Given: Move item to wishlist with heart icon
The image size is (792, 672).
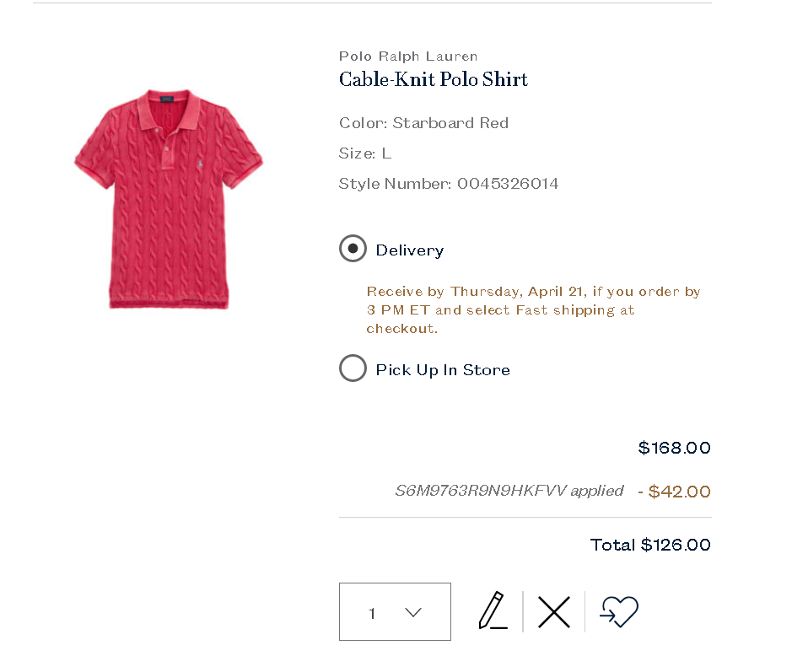Looking at the screenshot, I should pyautogui.click(x=619, y=611).
